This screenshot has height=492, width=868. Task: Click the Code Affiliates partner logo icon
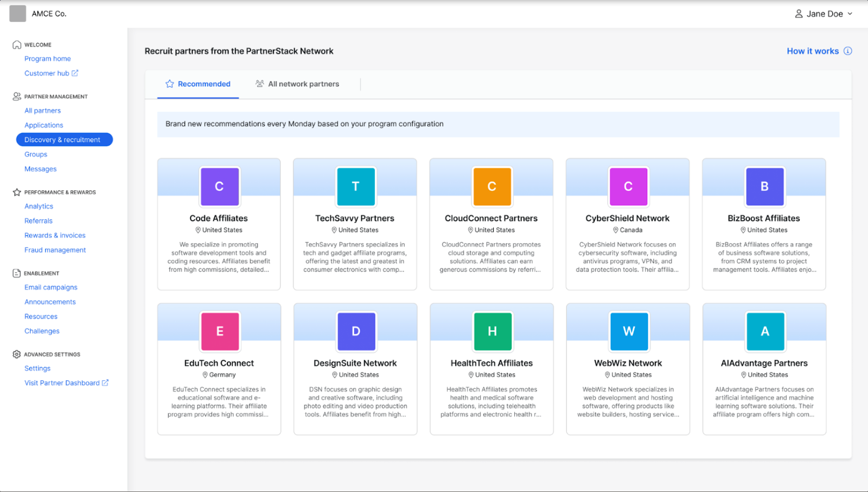(x=219, y=187)
